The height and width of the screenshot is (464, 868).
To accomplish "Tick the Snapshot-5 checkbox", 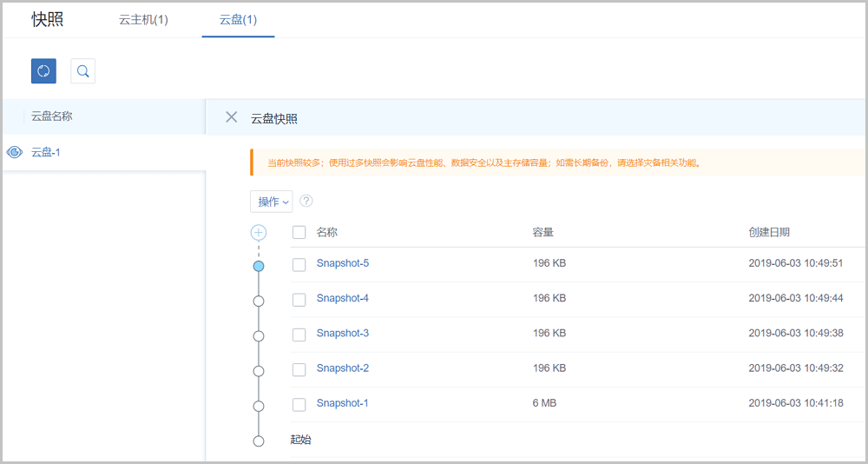I will [299, 264].
